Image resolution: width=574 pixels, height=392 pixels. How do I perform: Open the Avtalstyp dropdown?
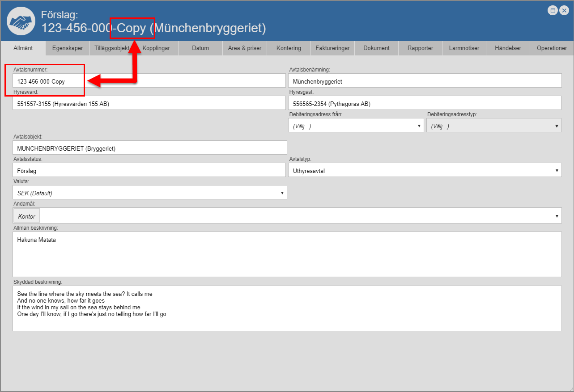(425, 170)
